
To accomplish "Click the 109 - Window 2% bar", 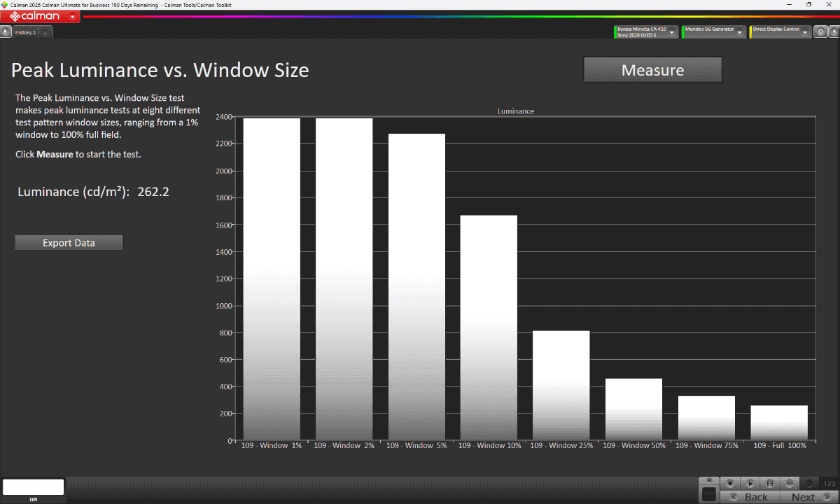I will [x=344, y=279].
